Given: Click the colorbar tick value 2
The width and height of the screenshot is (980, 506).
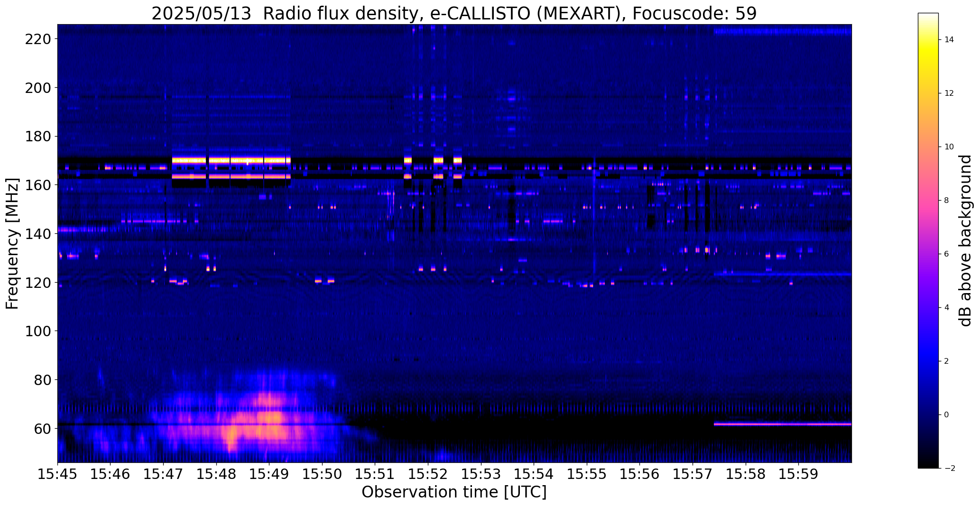Looking at the screenshot, I should click(947, 361).
